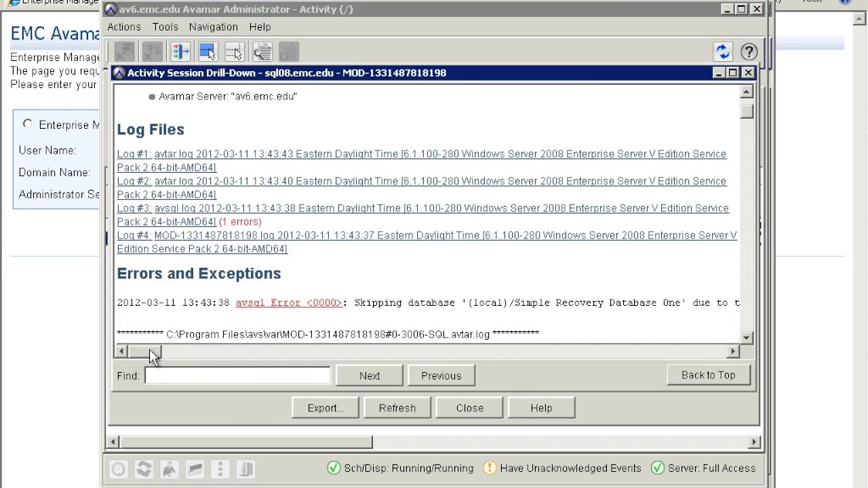The image size is (868, 488).
Task: Click the second greyed-out toolbar icon
Action: click(152, 52)
